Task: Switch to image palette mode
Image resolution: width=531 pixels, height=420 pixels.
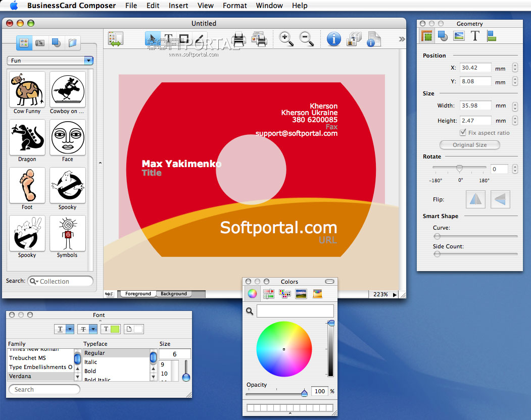Action: click(x=301, y=293)
